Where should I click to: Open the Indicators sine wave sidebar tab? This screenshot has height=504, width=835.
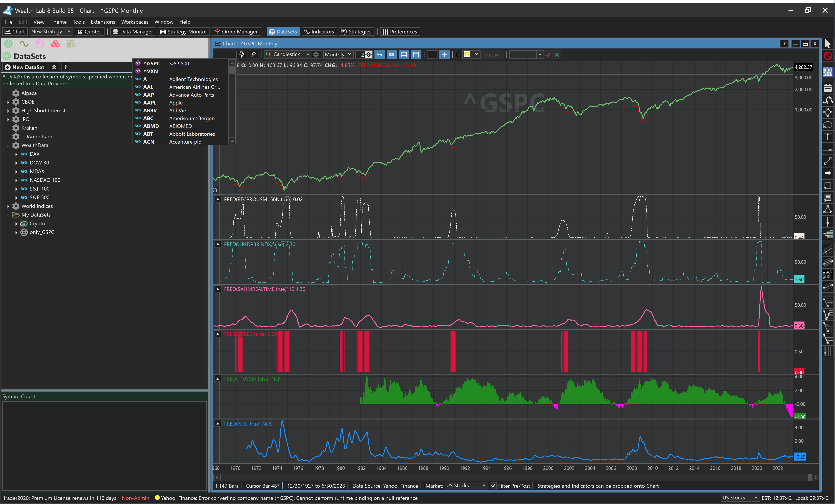point(24,44)
